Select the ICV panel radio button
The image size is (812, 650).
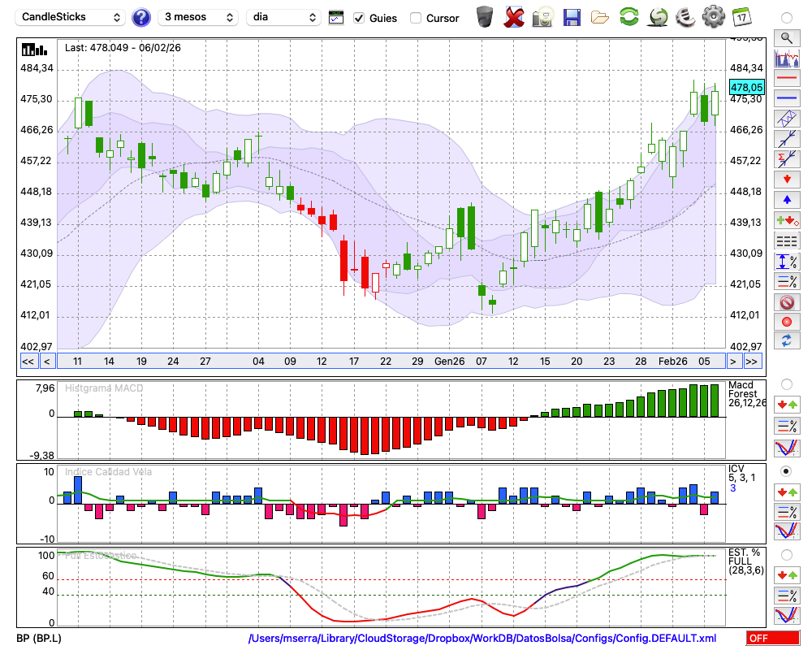787,471
